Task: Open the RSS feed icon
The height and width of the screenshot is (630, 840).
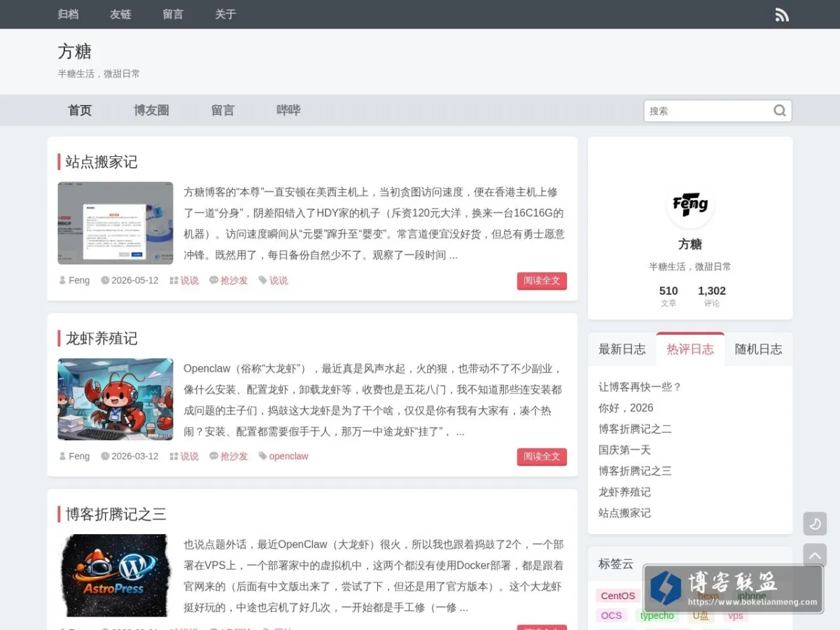Action: click(x=782, y=15)
